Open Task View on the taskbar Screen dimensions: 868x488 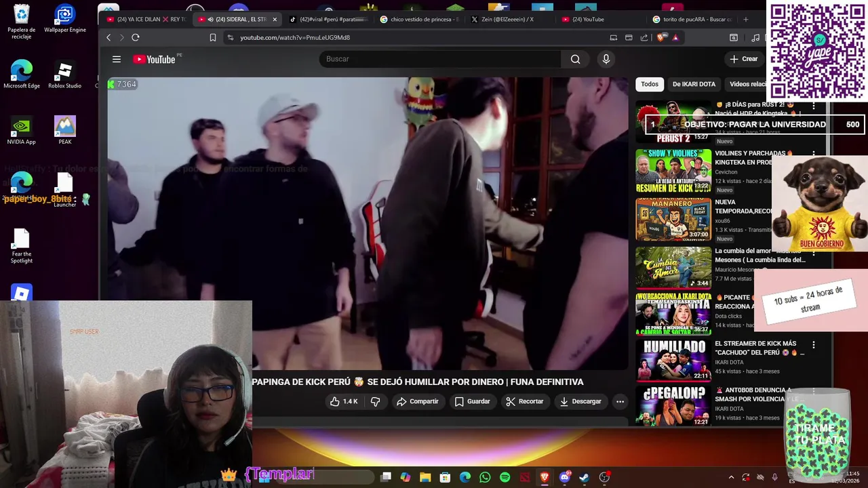[x=386, y=477]
